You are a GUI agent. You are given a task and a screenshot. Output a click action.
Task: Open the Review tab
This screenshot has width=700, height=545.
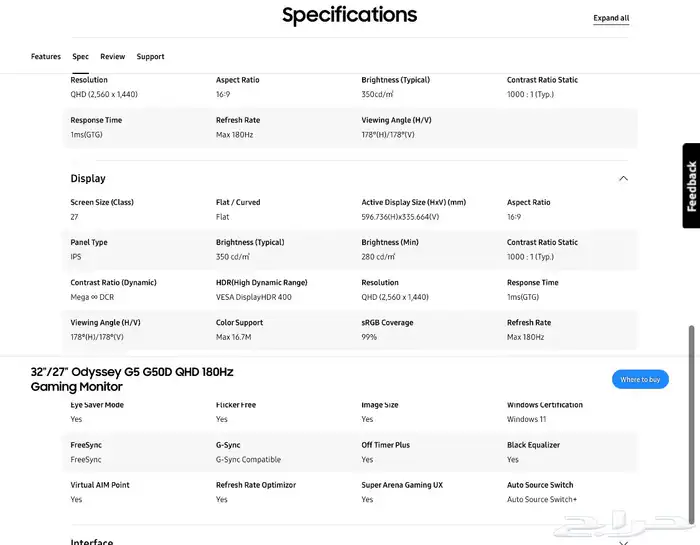[112, 57]
